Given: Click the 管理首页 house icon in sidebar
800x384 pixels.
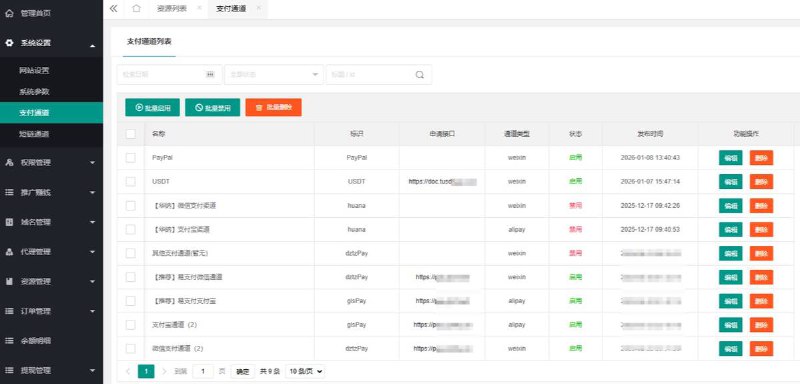Looking at the screenshot, I should (9, 14).
